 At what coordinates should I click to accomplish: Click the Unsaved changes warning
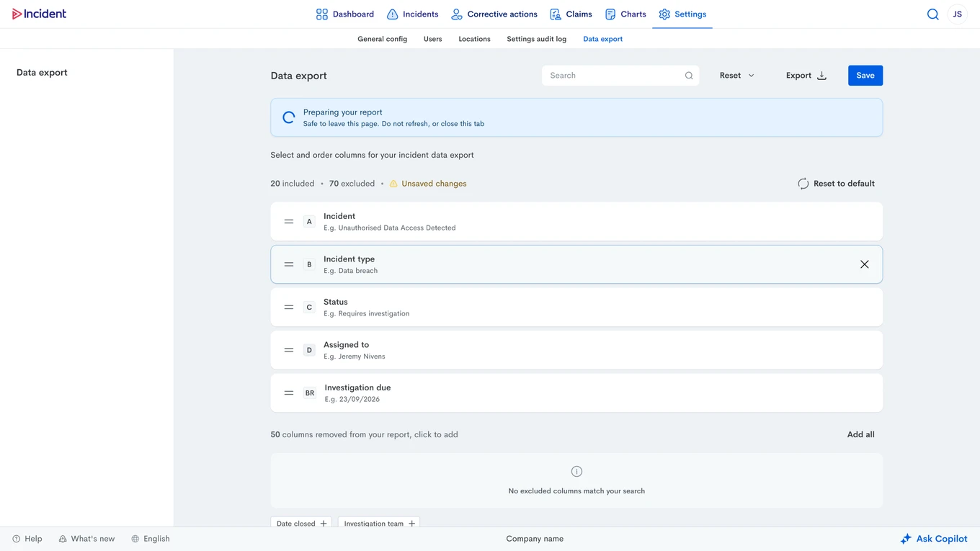click(x=428, y=184)
